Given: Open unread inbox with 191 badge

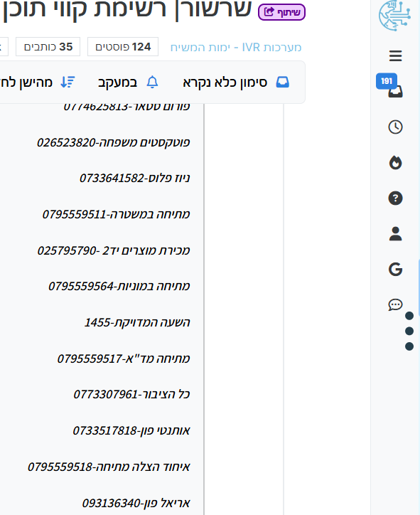Looking at the screenshot, I should pyautogui.click(x=395, y=91).
